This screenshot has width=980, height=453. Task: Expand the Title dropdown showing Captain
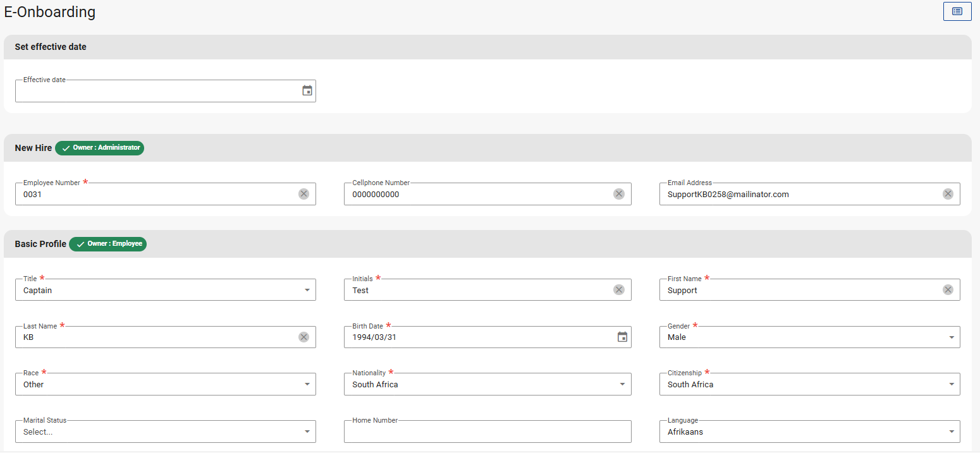point(307,290)
